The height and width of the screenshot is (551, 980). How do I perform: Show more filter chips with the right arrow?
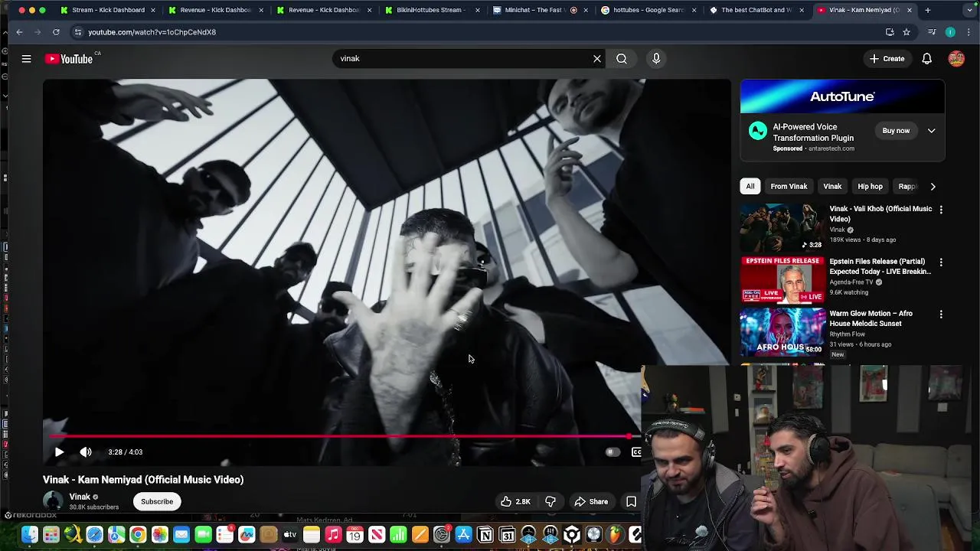point(933,186)
